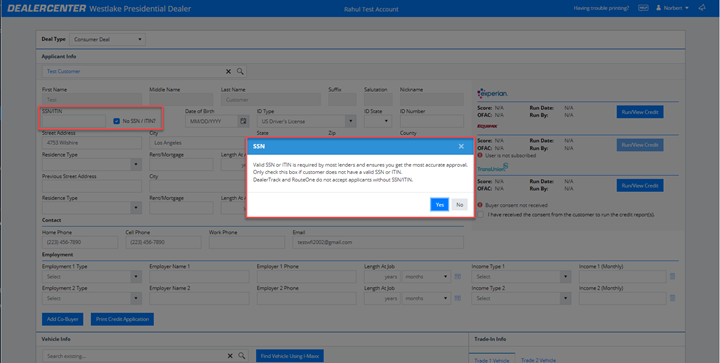Viewport: 720px width, 363px height.
Task: Open Residence Type dropdown under Previous Street Address
Action: 92,207
